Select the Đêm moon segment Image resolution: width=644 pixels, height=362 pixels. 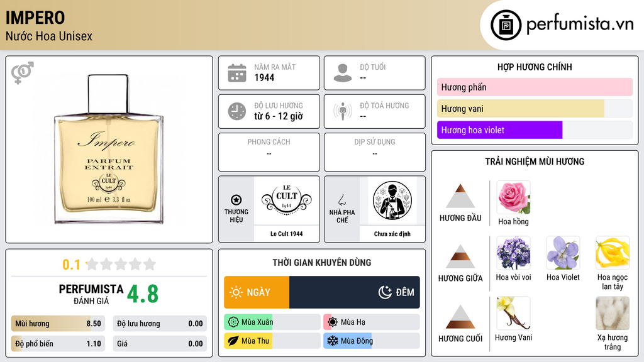tap(355, 292)
